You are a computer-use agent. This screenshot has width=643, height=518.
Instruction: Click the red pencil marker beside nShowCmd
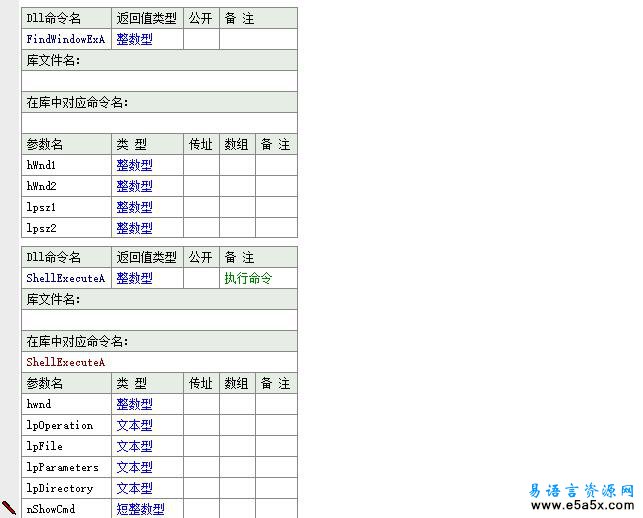tap(9, 508)
